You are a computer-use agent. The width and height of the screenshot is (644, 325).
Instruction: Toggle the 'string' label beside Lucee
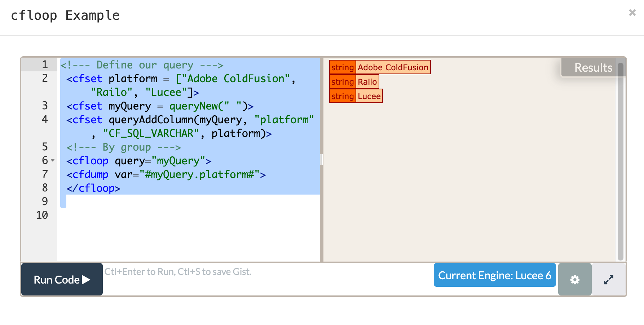(342, 96)
